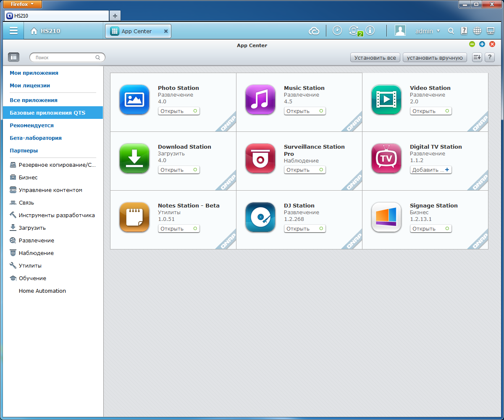
Task: Select the HS210 browser tab
Action: (x=57, y=16)
